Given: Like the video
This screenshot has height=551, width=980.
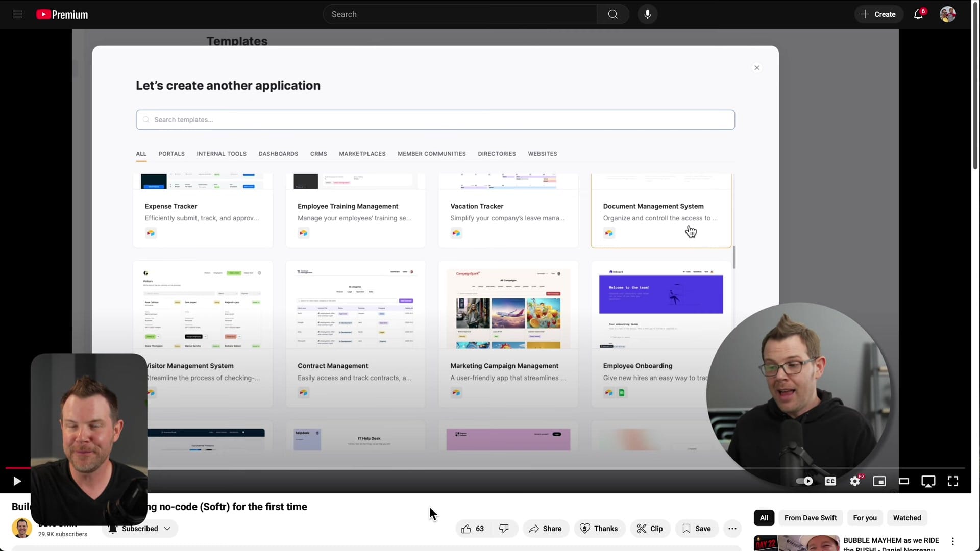Looking at the screenshot, I should coord(473,529).
